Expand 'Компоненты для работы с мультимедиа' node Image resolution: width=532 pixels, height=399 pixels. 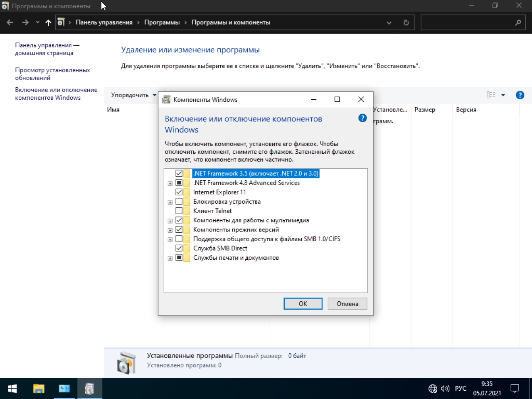(x=170, y=221)
